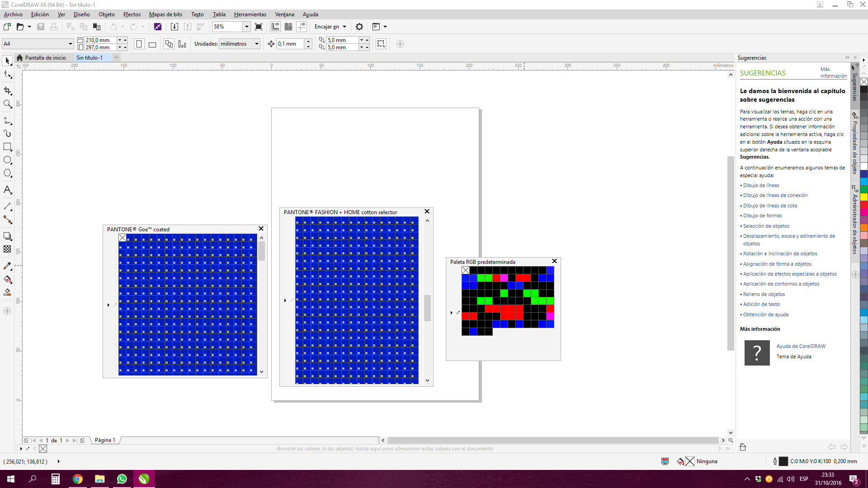Viewport: 868px width, 488px height.
Task: Select the Connector tool
Action: click(x=7, y=220)
